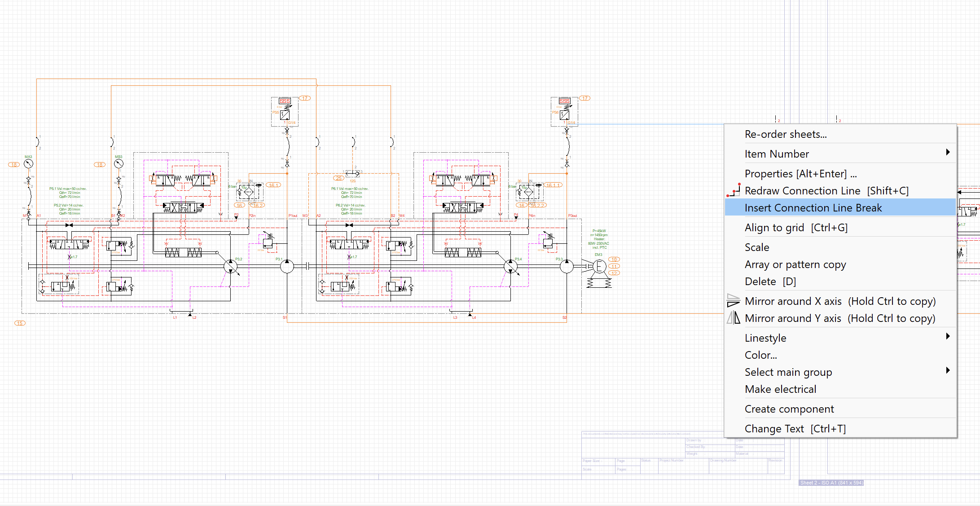Click the MB3 pressure gauge symbol
This screenshot has width=980, height=506.
pyautogui.click(x=119, y=164)
